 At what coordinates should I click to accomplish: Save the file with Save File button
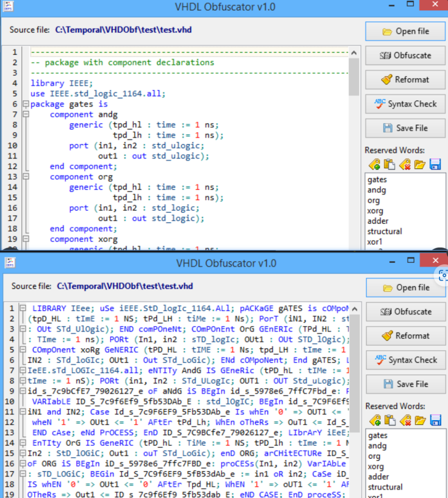pos(405,128)
